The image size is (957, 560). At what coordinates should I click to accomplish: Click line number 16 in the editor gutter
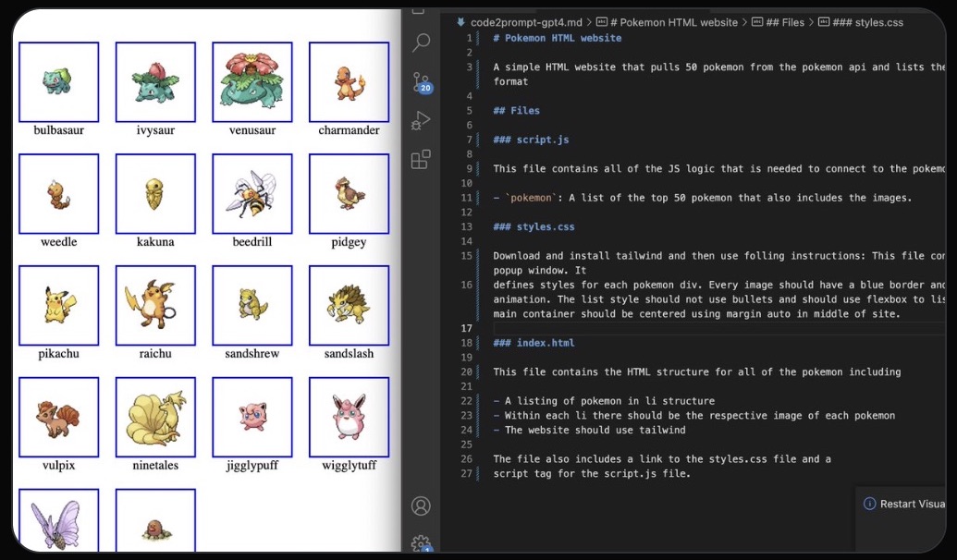(466, 285)
